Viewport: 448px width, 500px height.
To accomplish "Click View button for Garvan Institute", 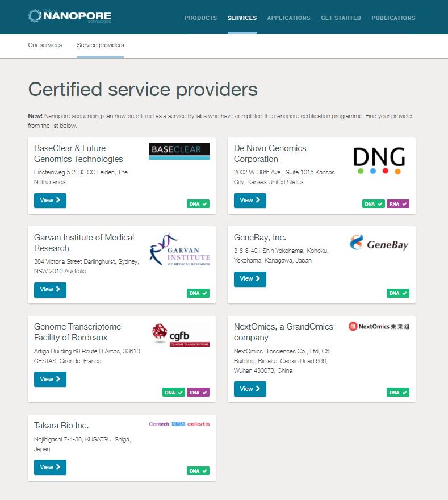I will [x=50, y=290].
